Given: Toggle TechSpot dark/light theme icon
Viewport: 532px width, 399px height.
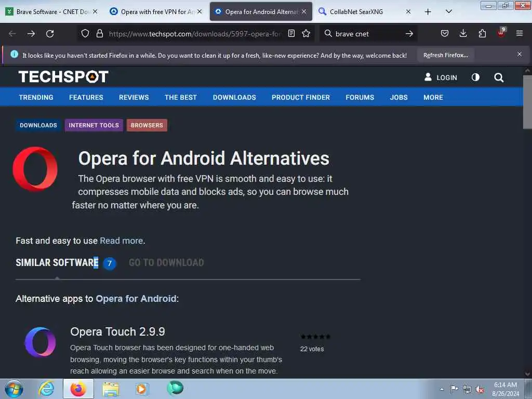Looking at the screenshot, I should point(475,77).
